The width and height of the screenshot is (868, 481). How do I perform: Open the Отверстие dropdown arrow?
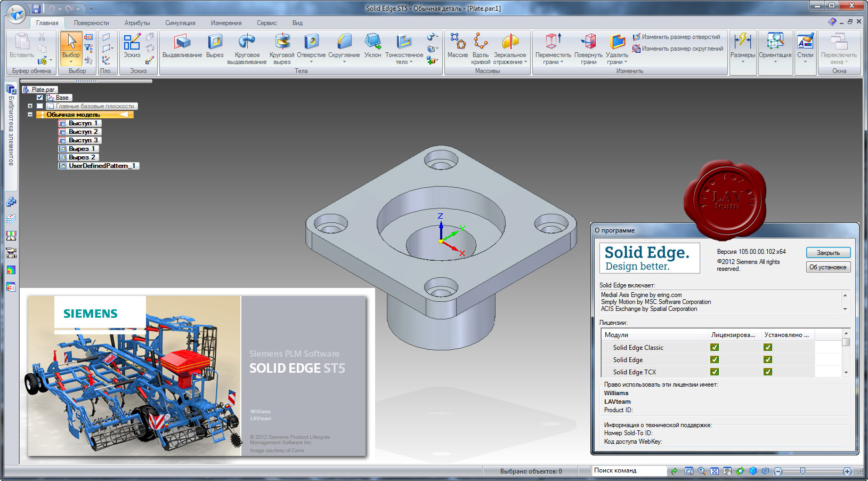click(x=311, y=62)
